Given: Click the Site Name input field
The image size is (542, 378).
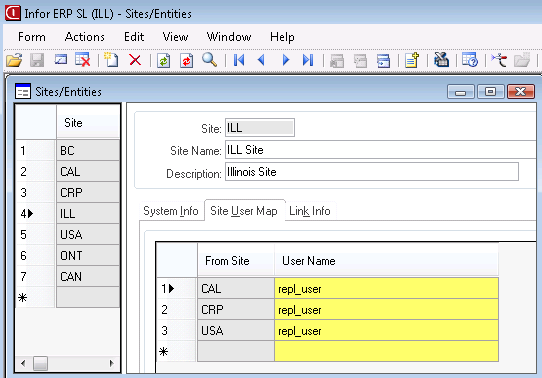Looking at the screenshot, I should (x=381, y=150).
